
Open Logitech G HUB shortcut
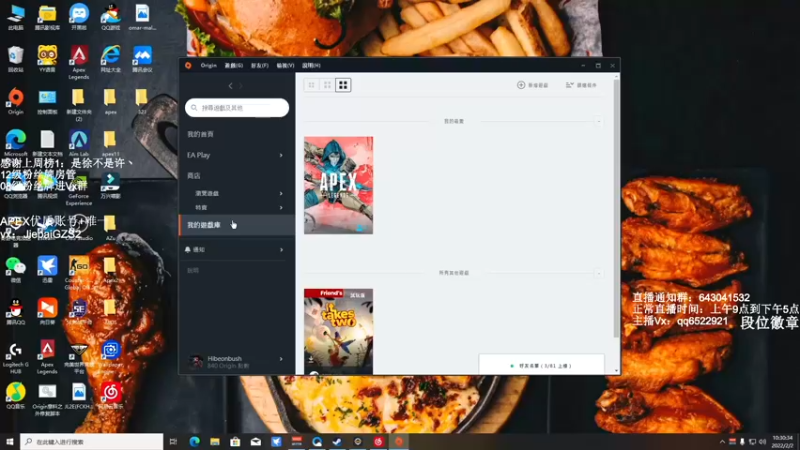pyautogui.click(x=16, y=357)
